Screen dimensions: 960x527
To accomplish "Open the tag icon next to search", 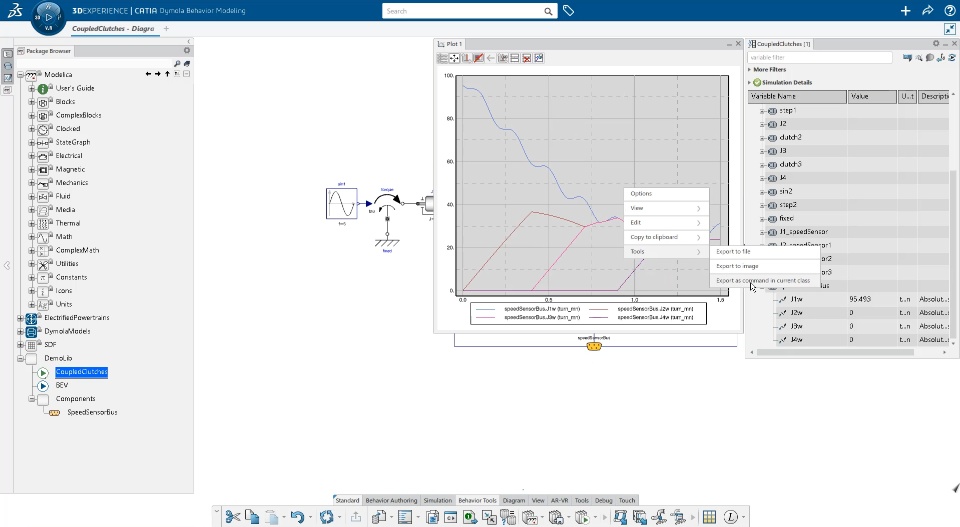I will tap(568, 11).
